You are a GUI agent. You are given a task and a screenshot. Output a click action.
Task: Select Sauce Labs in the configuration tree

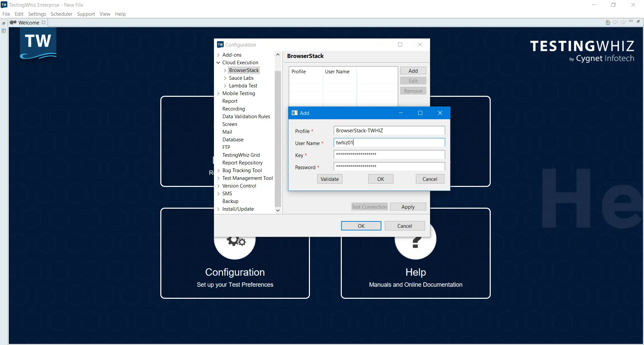coord(241,78)
